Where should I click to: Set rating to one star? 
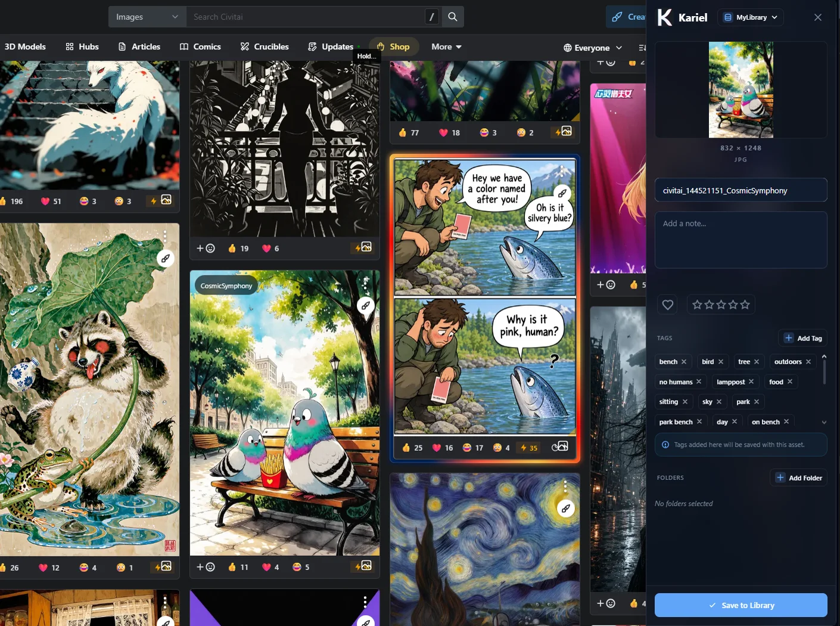point(697,305)
